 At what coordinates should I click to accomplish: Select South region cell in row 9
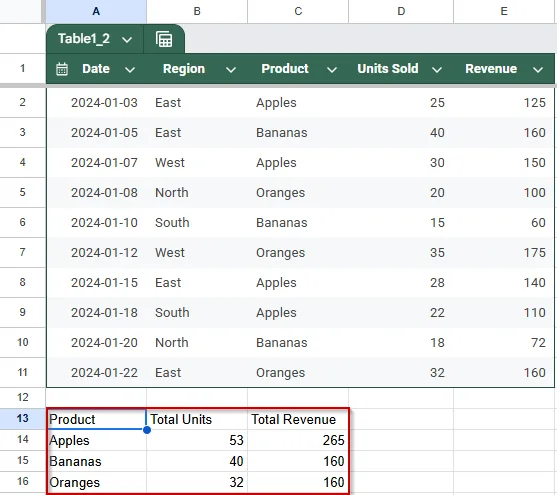[x=197, y=312]
